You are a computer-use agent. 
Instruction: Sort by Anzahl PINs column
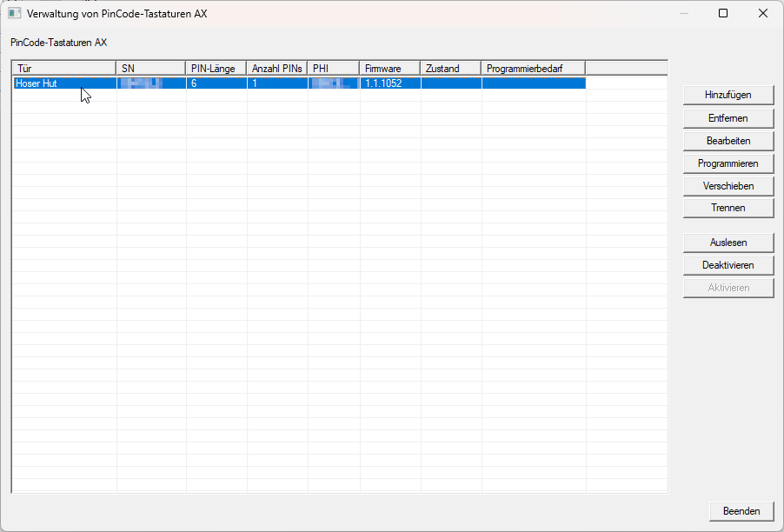tap(277, 69)
